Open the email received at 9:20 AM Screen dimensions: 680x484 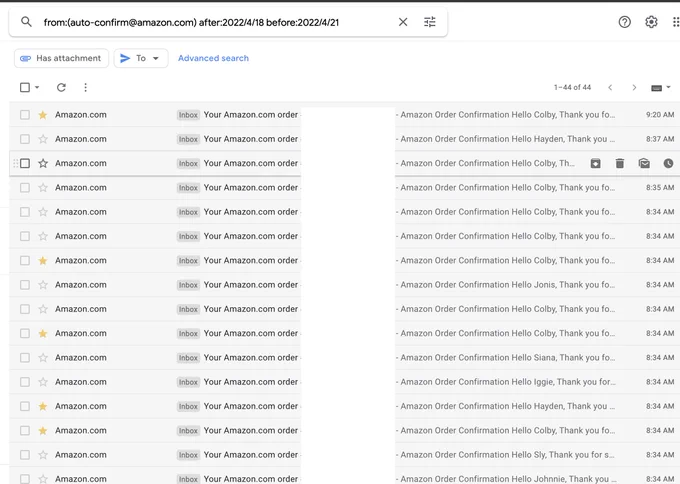click(345, 115)
